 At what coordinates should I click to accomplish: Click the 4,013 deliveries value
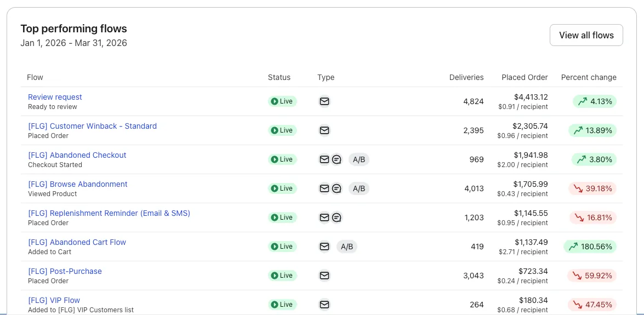point(474,188)
